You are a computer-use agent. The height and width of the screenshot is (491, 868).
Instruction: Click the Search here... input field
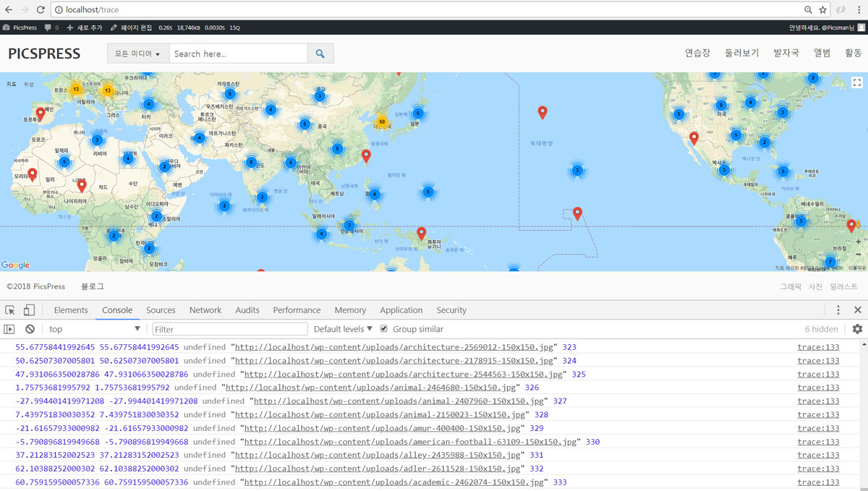(239, 54)
